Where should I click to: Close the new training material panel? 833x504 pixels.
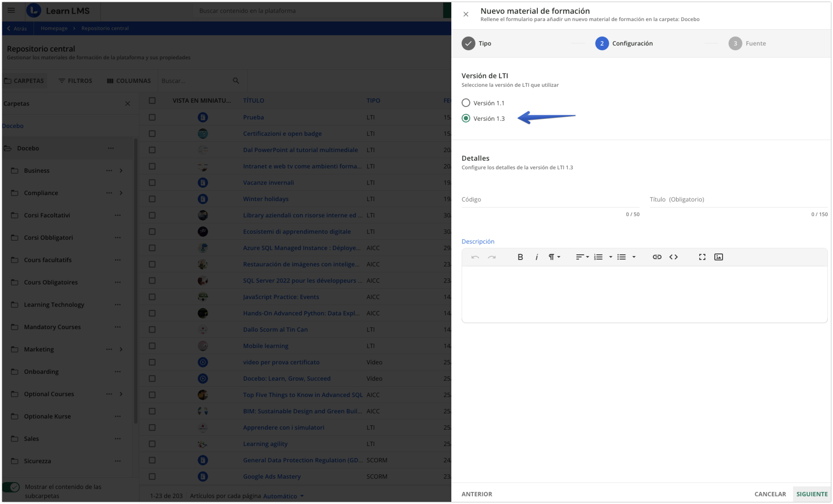[465, 14]
